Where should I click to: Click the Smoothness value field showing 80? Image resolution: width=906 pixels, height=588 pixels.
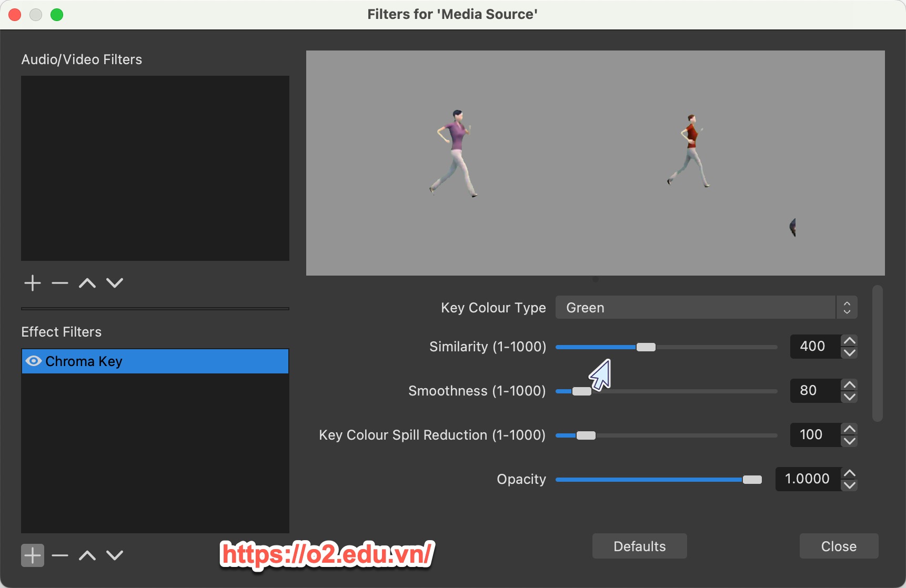[816, 391]
